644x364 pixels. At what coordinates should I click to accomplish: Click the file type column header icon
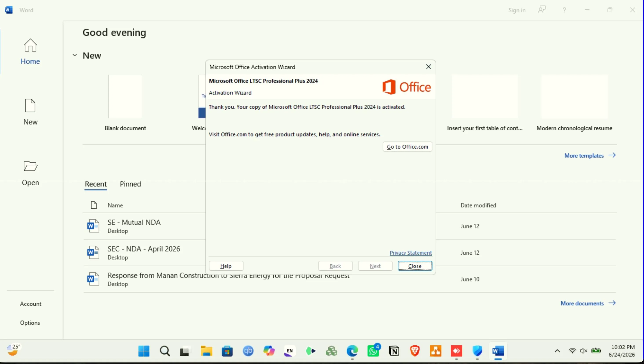[94, 205]
